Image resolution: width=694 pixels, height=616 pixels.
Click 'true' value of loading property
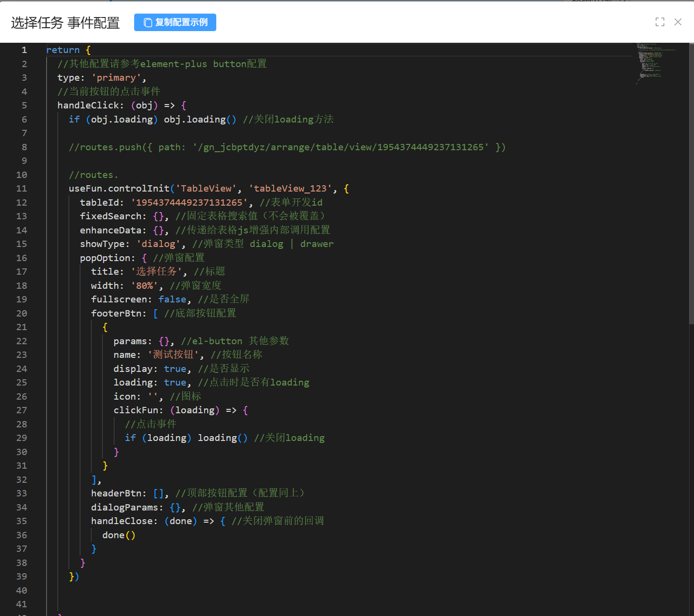click(x=175, y=383)
